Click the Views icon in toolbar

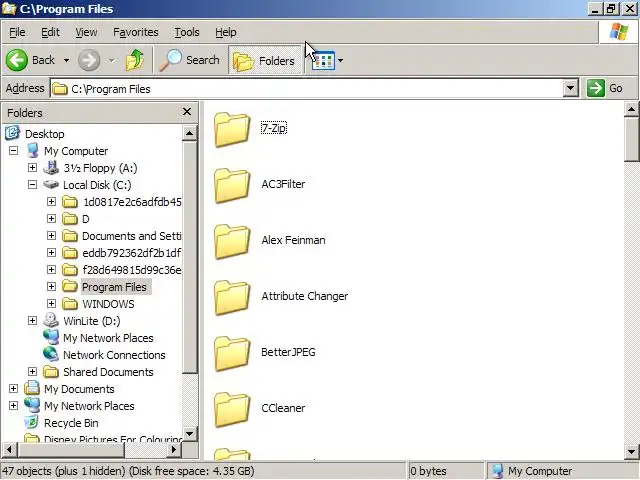coord(323,61)
